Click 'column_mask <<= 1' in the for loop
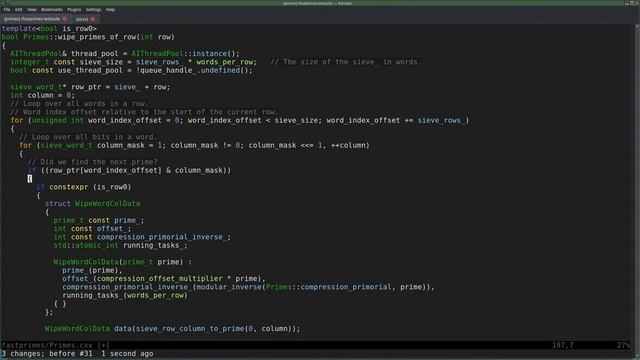The image size is (640, 360). tap(285, 145)
